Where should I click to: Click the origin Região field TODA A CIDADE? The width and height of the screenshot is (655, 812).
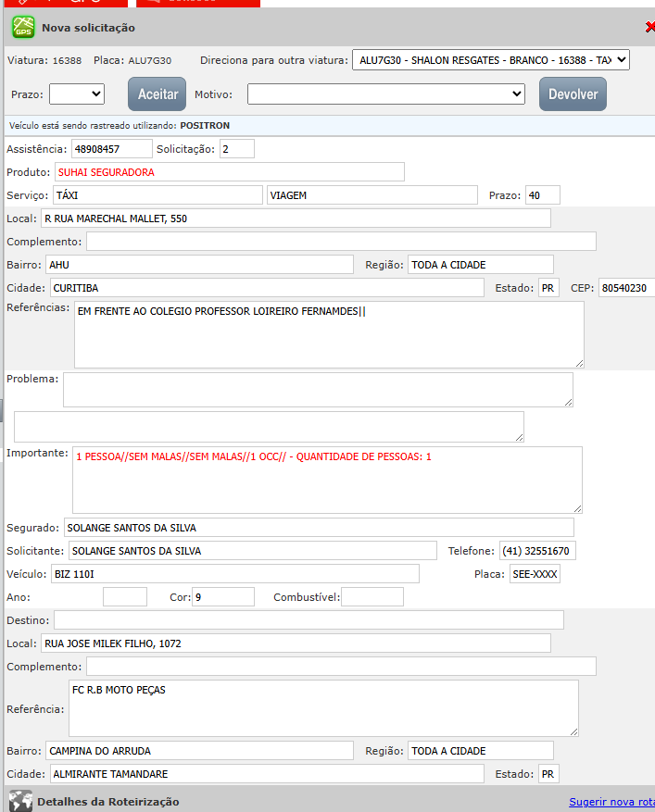click(x=481, y=265)
